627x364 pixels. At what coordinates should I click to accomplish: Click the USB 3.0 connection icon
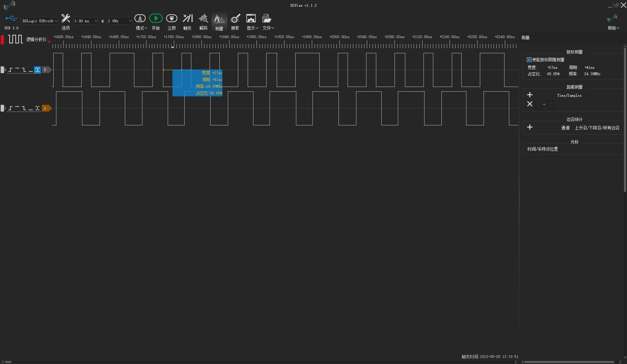(11, 19)
